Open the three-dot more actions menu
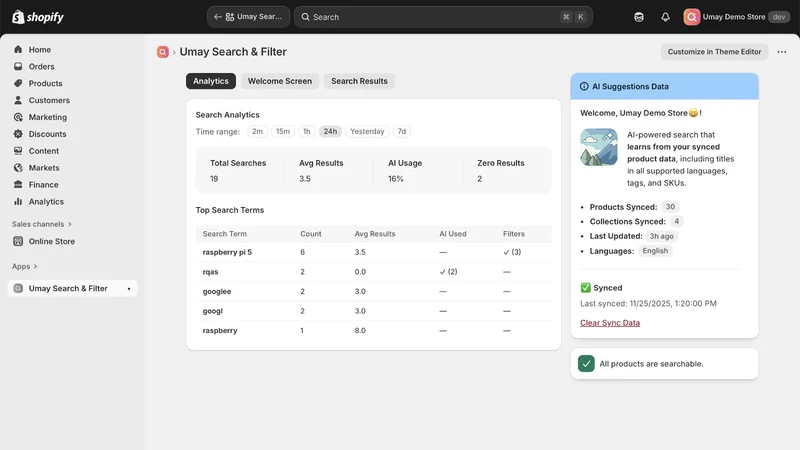This screenshot has width=800, height=450. pyautogui.click(x=782, y=52)
